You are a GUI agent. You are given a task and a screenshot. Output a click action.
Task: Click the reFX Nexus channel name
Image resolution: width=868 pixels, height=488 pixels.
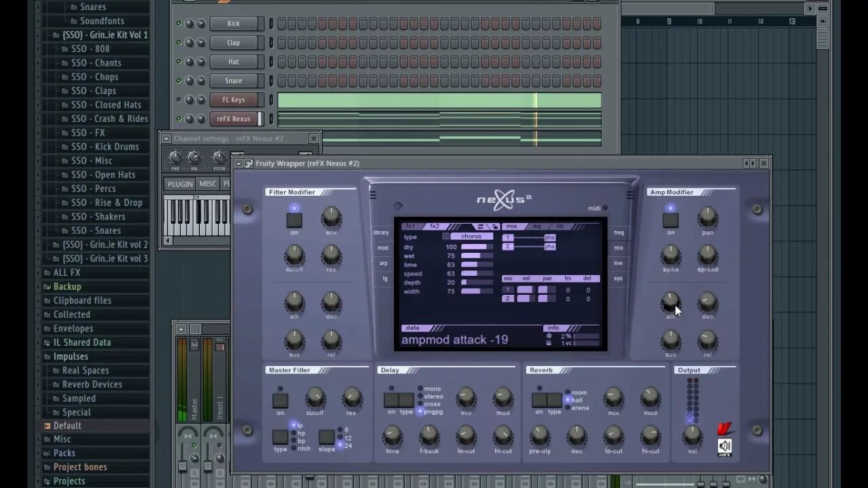(x=234, y=119)
